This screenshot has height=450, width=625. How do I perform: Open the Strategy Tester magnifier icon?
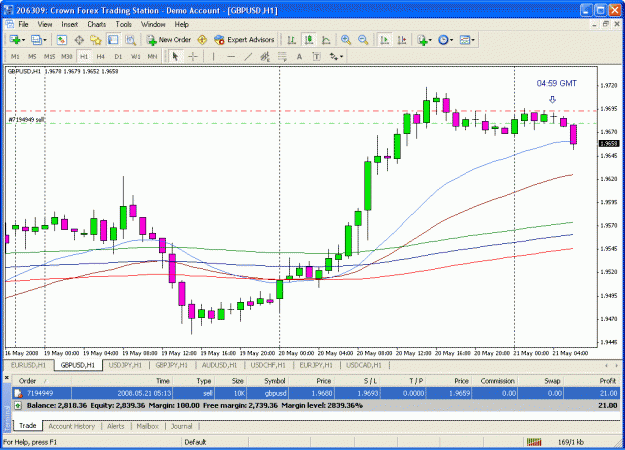[130, 40]
